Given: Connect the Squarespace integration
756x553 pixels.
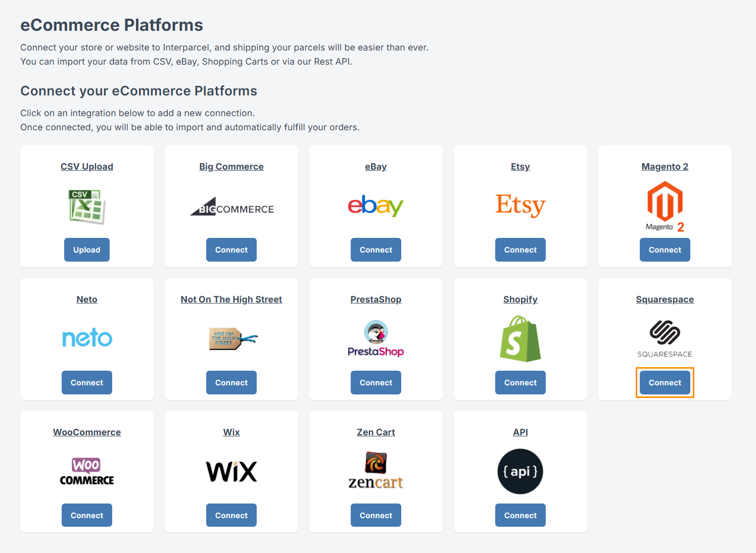Looking at the screenshot, I should 665,383.
